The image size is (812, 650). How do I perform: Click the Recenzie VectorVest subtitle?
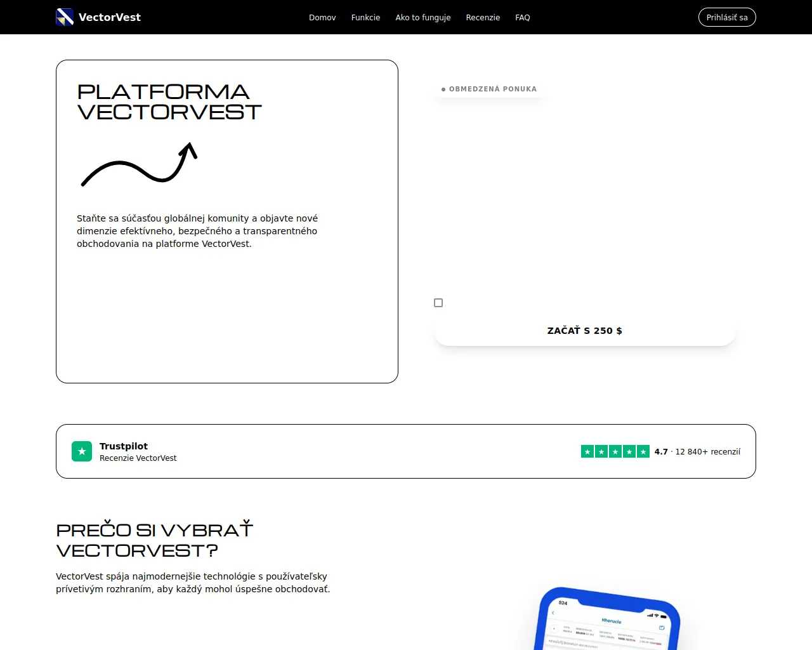coord(138,458)
